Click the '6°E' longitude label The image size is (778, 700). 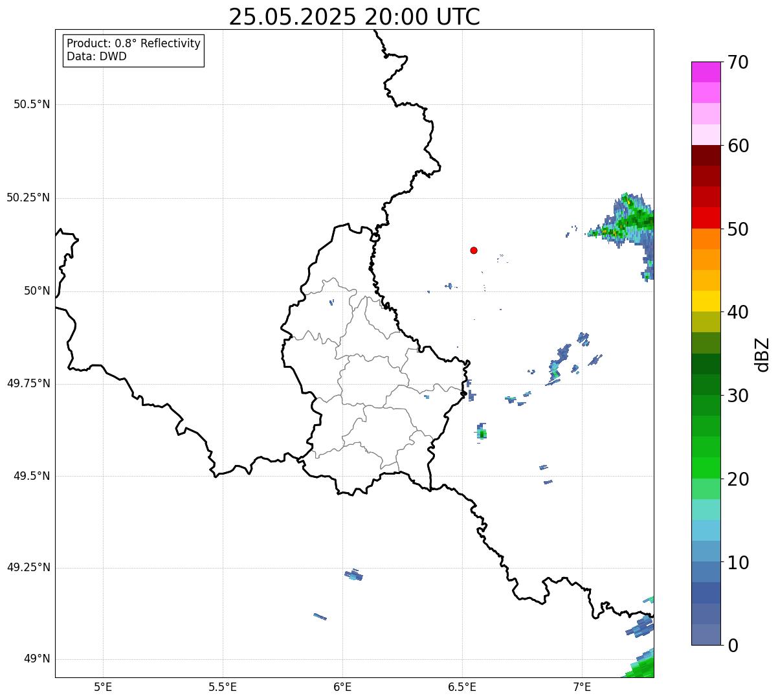342,687
